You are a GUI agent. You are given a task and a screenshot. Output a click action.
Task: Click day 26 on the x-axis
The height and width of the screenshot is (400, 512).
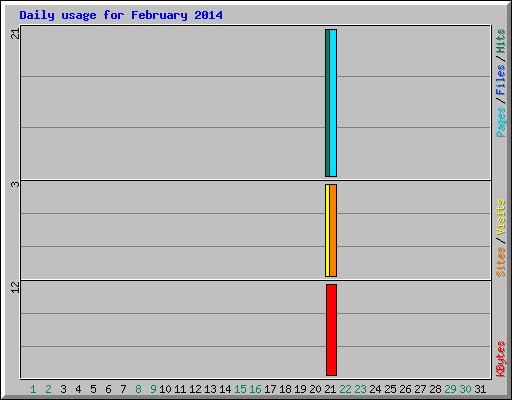405,389
